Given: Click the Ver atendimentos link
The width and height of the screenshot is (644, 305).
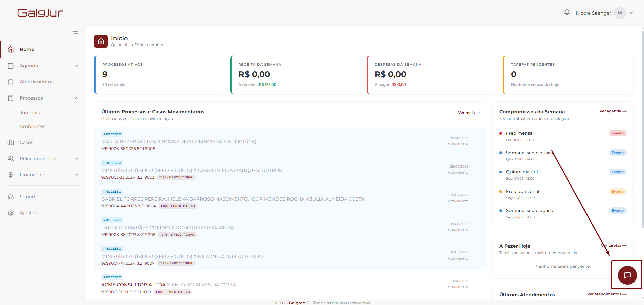Looking at the screenshot, I should [607, 294].
